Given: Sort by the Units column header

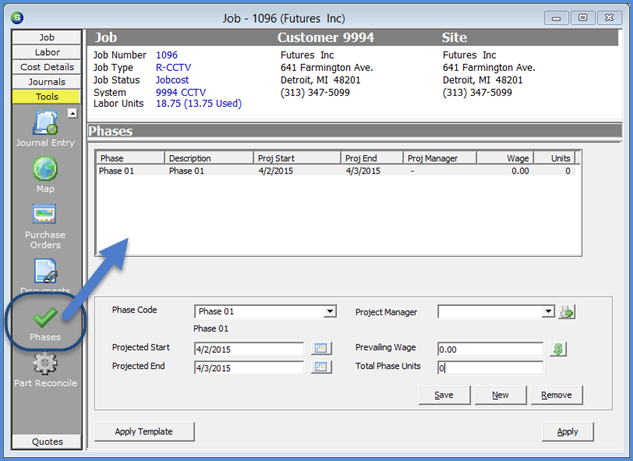Looking at the screenshot, I should coord(554,158).
